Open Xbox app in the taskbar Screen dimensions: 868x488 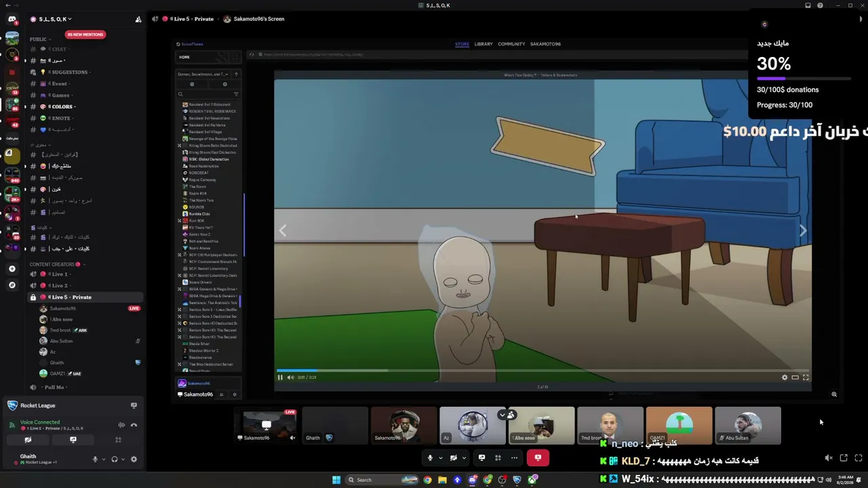pos(533,480)
